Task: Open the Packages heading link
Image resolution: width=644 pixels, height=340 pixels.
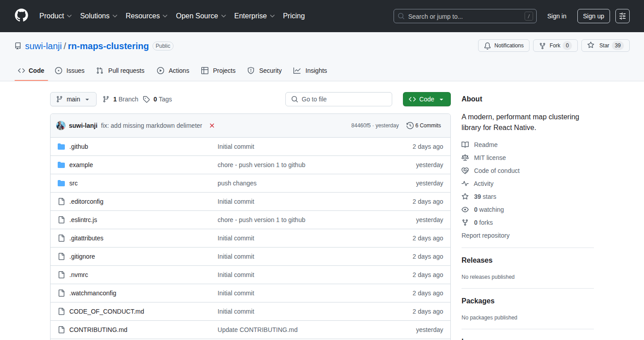Action: coord(478,301)
